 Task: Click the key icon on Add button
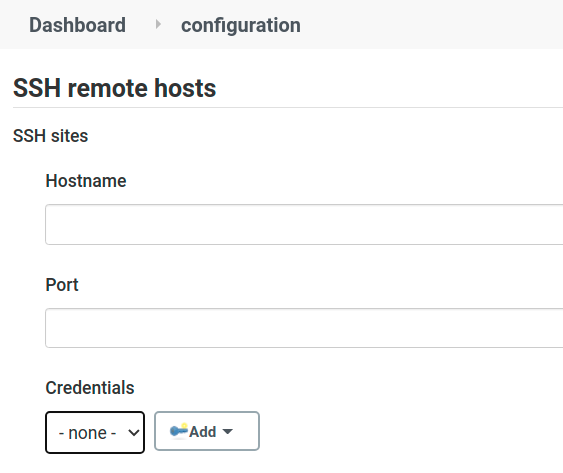click(x=179, y=431)
